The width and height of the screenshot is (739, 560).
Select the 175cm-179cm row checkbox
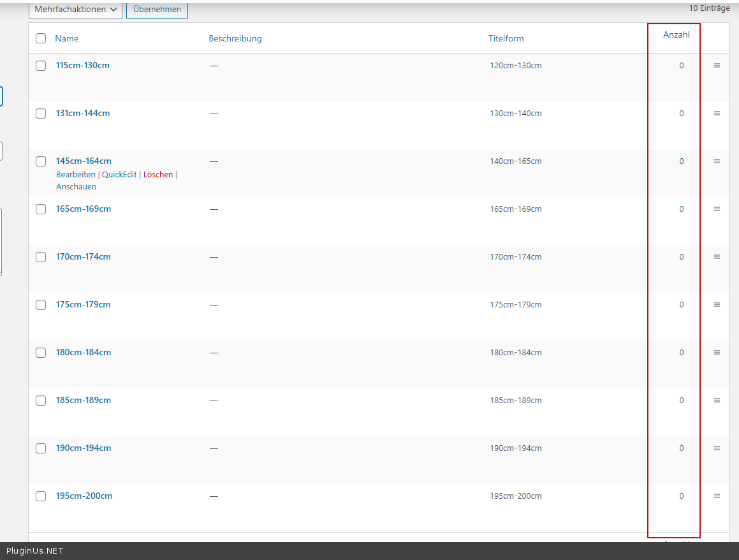coord(41,305)
